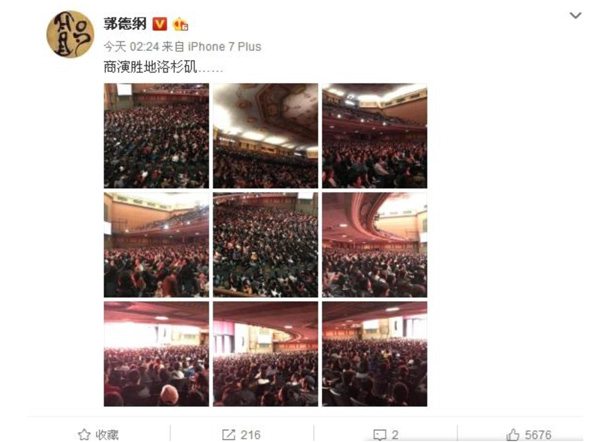Open the ornate ceiling photo thumbnail
Image resolution: width=600 pixels, height=442 pixels.
(266, 135)
